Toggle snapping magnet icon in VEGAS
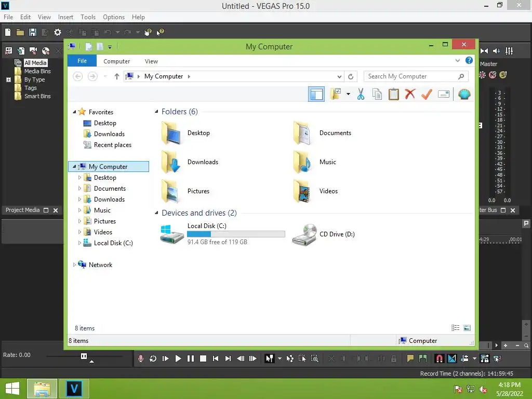532x399 pixels. pyautogui.click(x=439, y=358)
